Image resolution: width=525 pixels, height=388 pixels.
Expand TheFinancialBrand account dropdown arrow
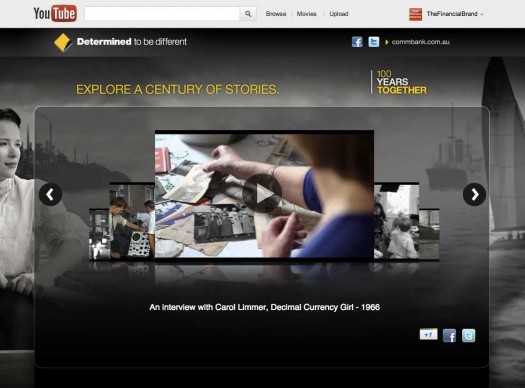[482, 14]
